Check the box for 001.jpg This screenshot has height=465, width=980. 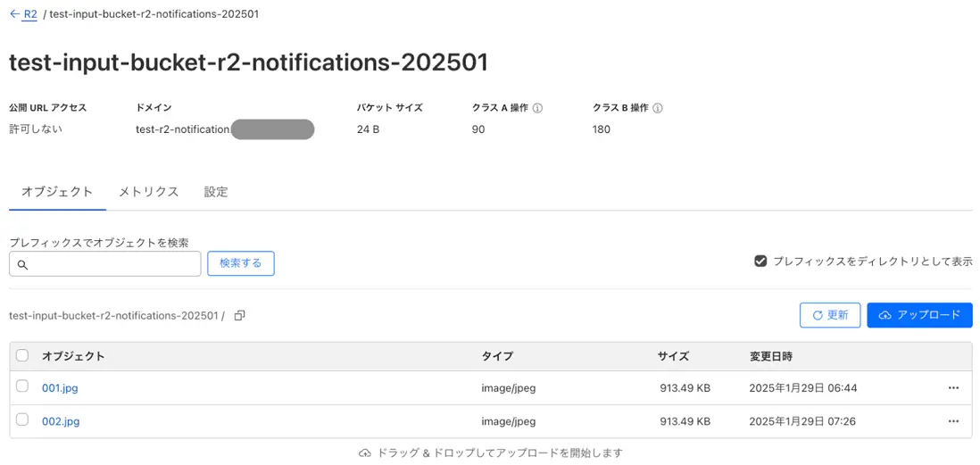(22, 386)
